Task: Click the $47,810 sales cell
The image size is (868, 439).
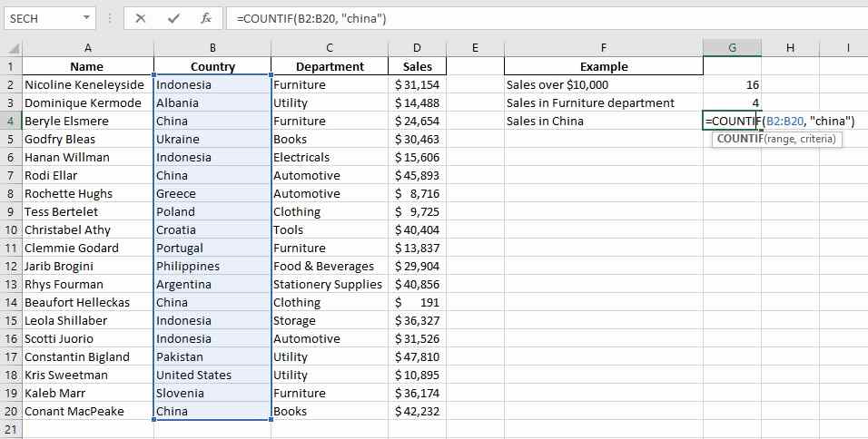Action: point(416,356)
